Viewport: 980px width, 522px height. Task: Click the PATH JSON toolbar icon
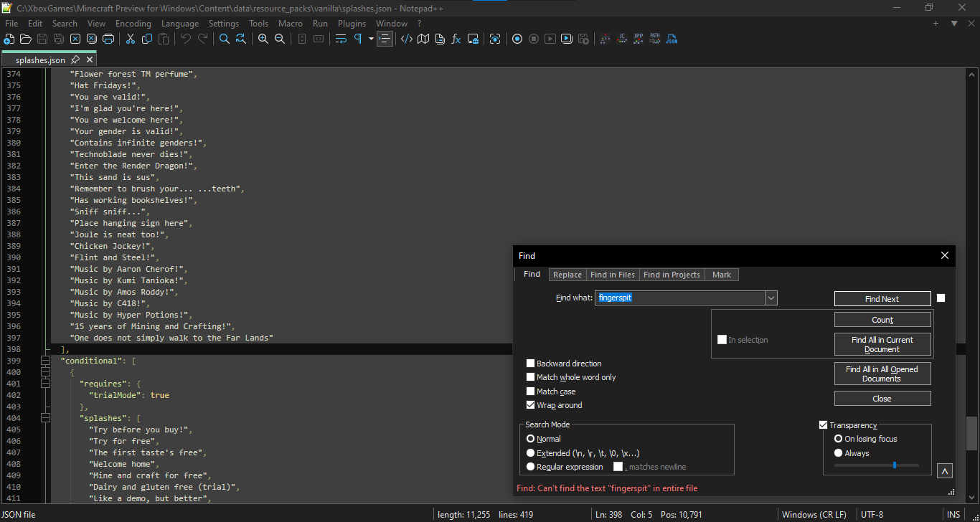click(x=655, y=39)
